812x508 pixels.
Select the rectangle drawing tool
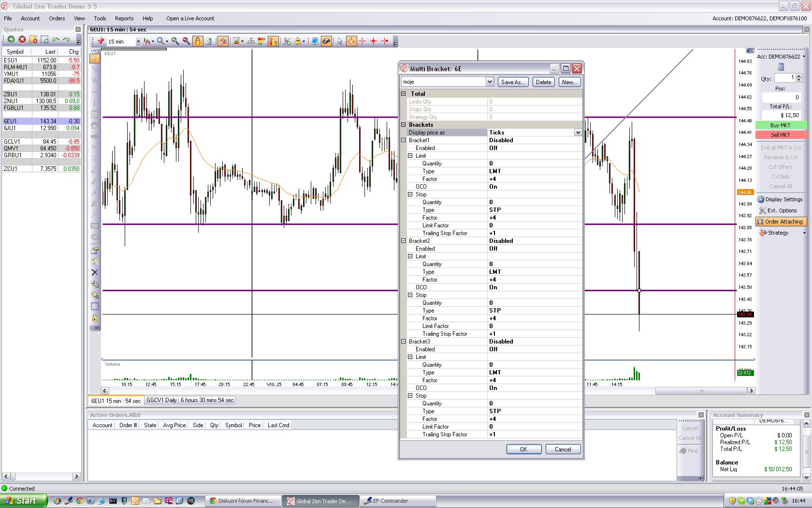click(95, 226)
